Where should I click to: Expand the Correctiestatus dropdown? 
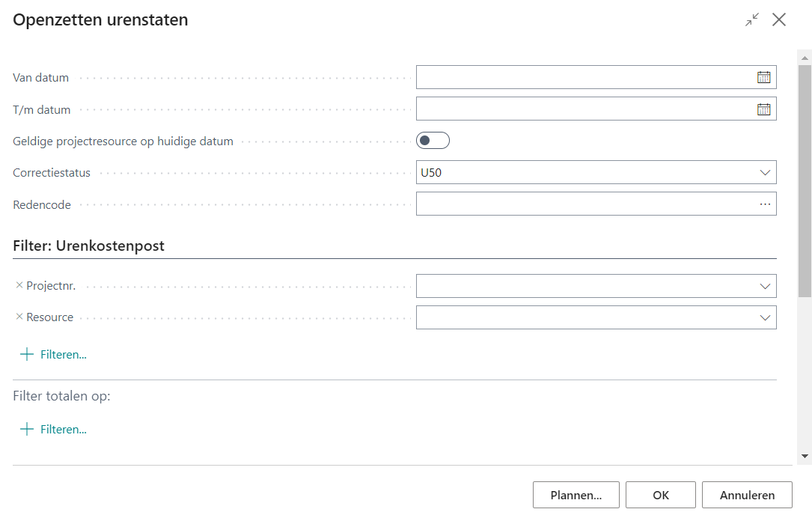764,173
